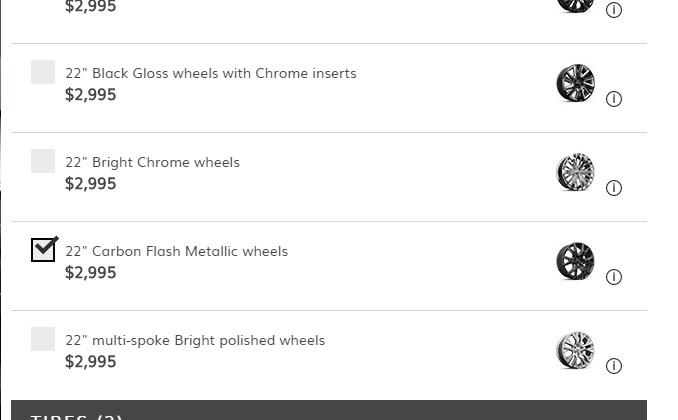Click the Black Gloss wheel thumbnail image
Screen dimensions: 678x420
pos(575,83)
